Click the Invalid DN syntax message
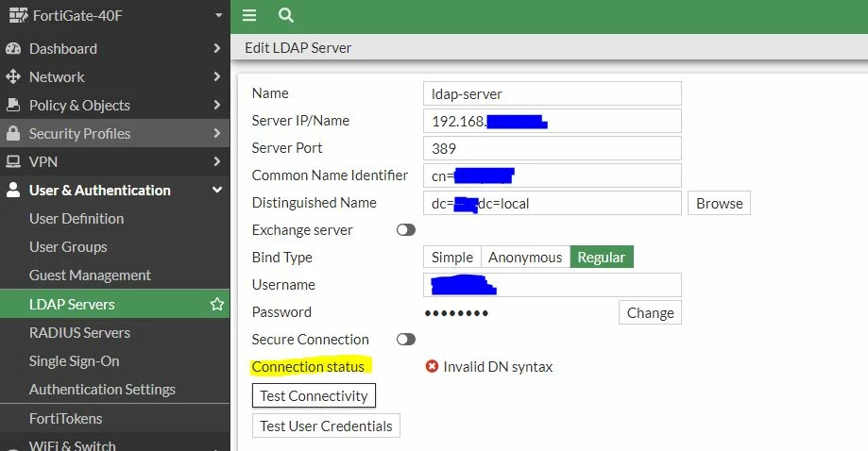The image size is (868, 451). [x=498, y=366]
